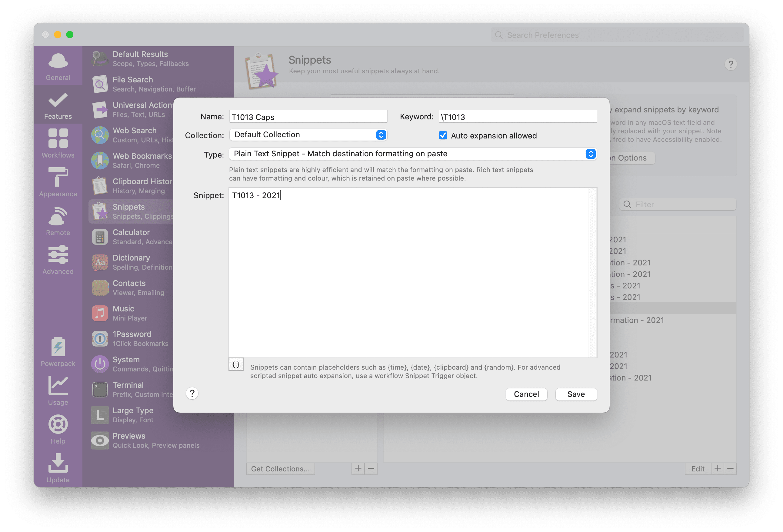This screenshot has width=783, height=532.
Task: Click the snippets Filter field
Action: click(678, 204)
